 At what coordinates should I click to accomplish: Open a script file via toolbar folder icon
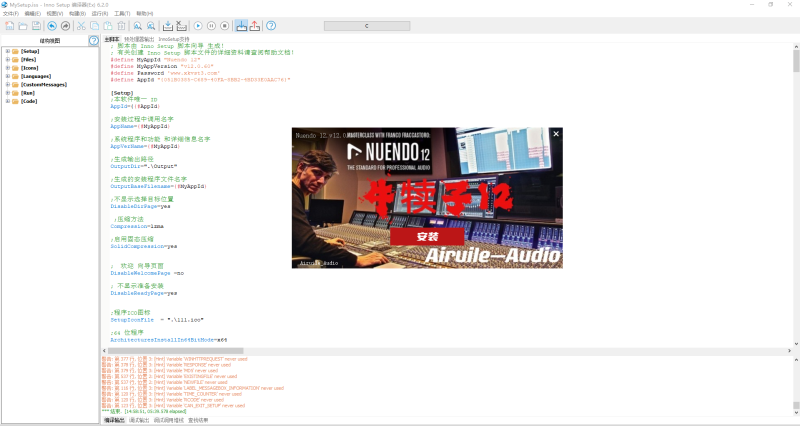point(23,26)
